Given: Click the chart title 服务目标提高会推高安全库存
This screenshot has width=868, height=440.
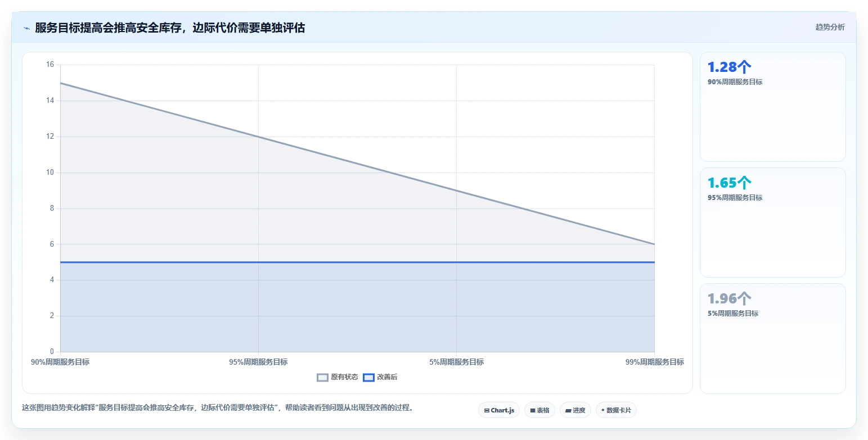Looking at the screenshot, I should pyautogui.click(x=170, y=28).
